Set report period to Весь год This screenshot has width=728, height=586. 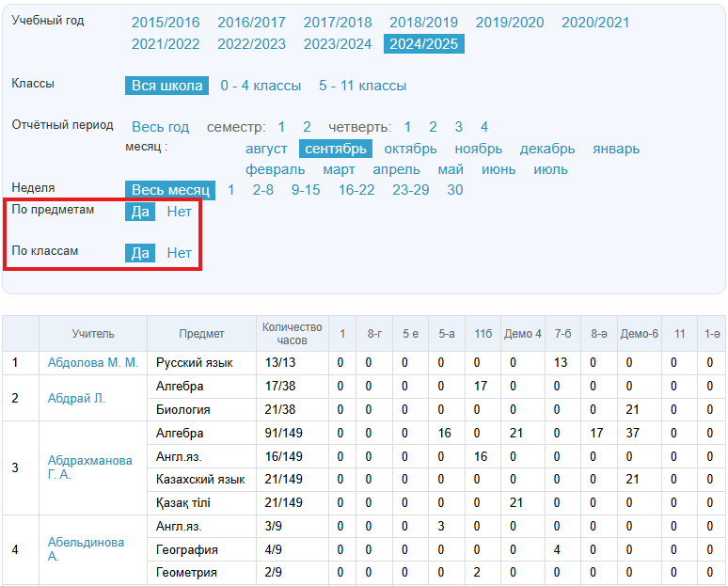point(160,127)
